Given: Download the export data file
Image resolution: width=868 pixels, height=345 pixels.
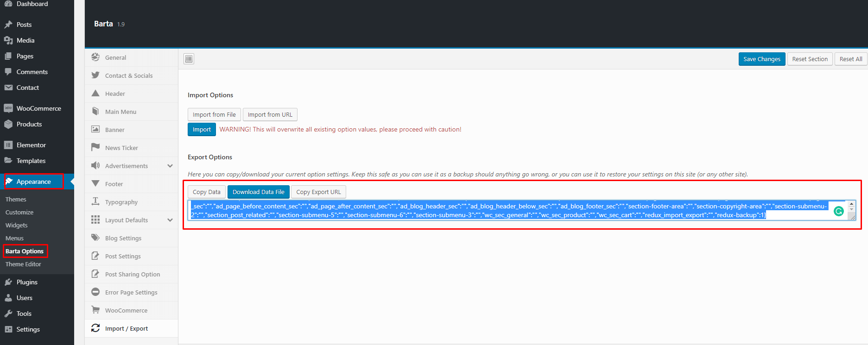Looking at the screenshot, I should 259,192.
